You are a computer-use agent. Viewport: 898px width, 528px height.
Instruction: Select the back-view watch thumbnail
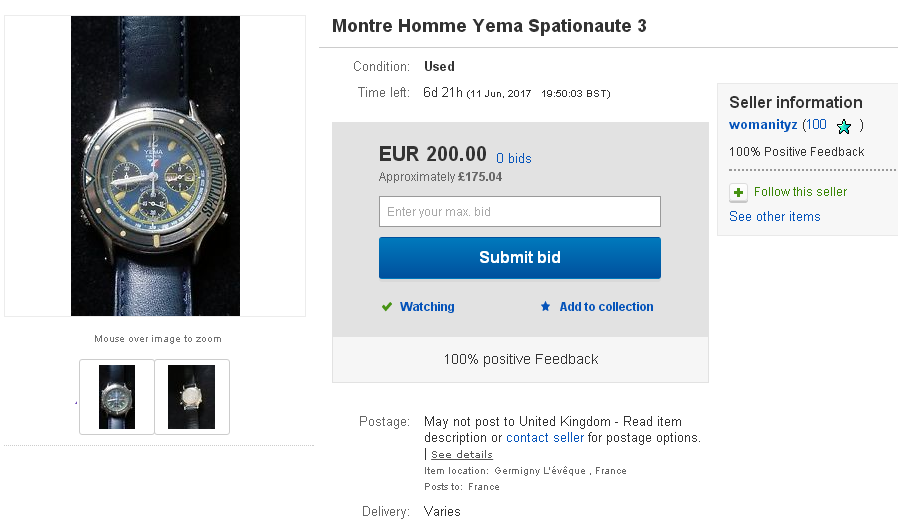192,397
